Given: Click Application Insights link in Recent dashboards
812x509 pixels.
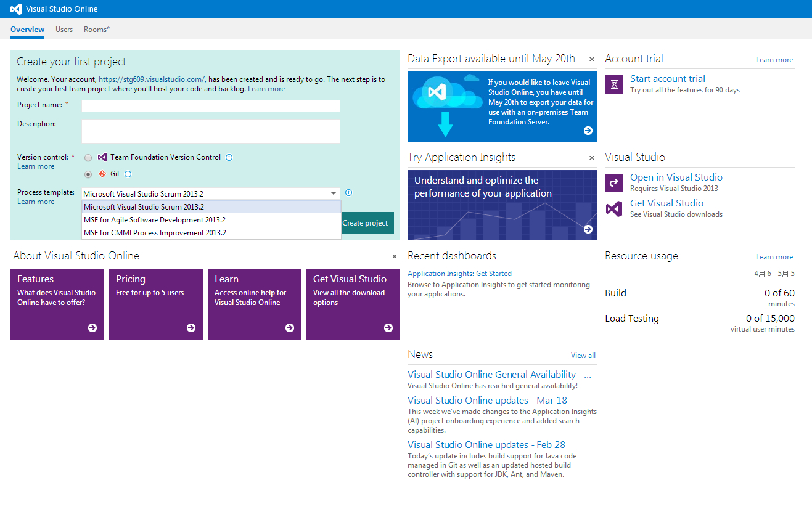Looking at the screenshot, I should tap(440, 274).
